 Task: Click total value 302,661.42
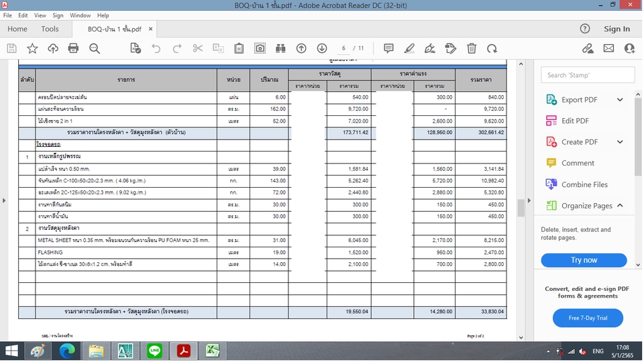(x=491, y=133)
